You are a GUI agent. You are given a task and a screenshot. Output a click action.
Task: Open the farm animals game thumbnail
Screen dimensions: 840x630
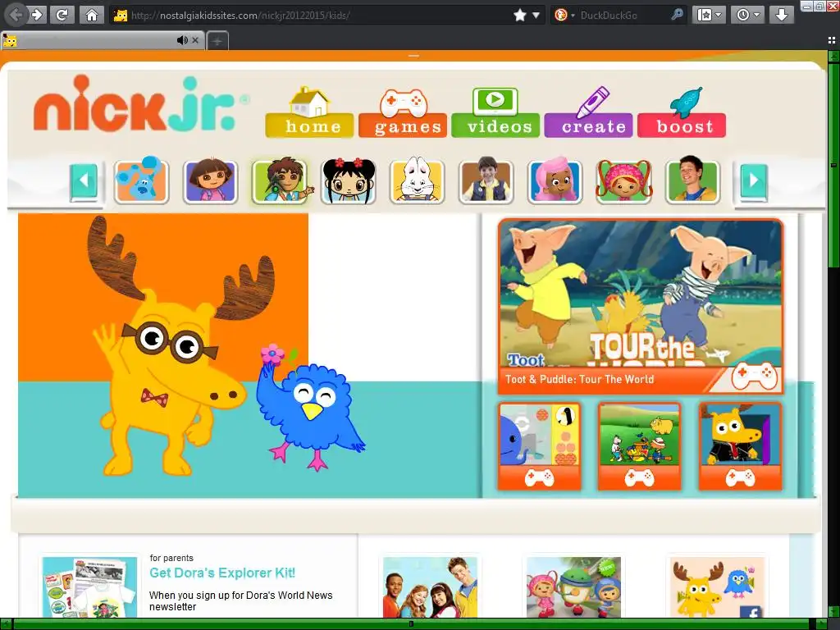click(x=640, y=445)
